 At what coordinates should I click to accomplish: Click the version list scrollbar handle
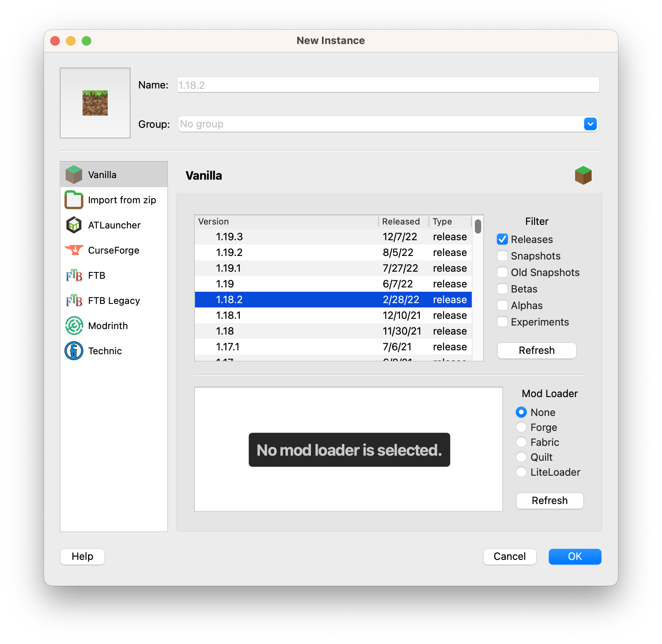tap(478, 226)
